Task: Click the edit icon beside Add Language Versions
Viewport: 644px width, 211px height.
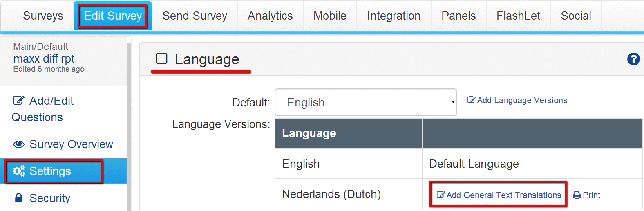Action: tap(472, 100)
